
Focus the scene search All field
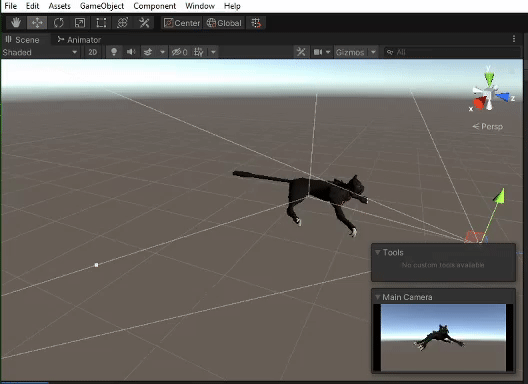click(x=452, y=52)
